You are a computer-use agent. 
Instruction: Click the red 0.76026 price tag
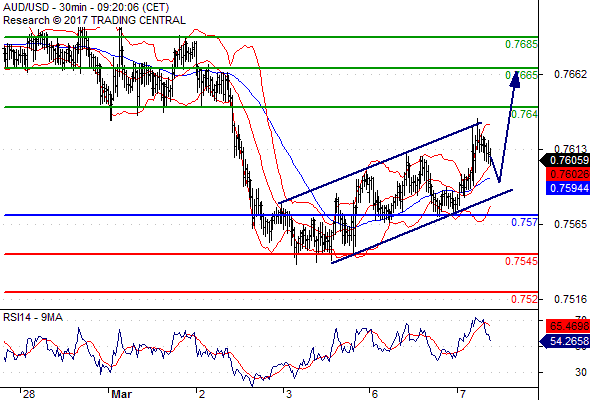tap(568, 174)
